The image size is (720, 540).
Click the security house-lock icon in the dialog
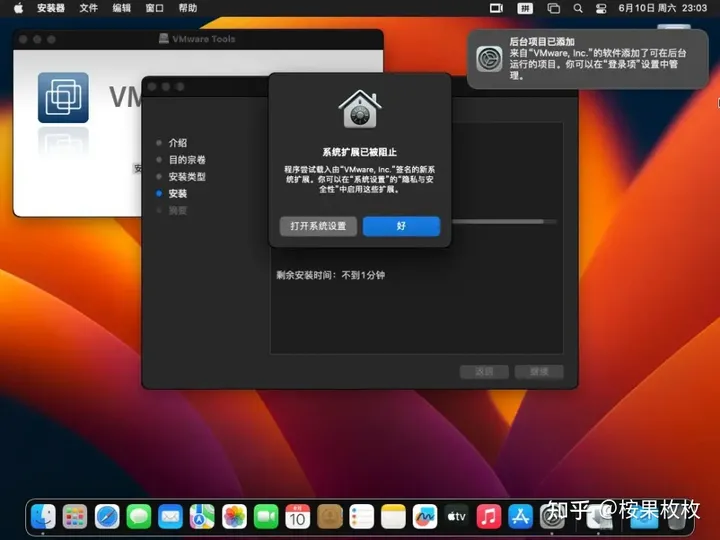360,109
